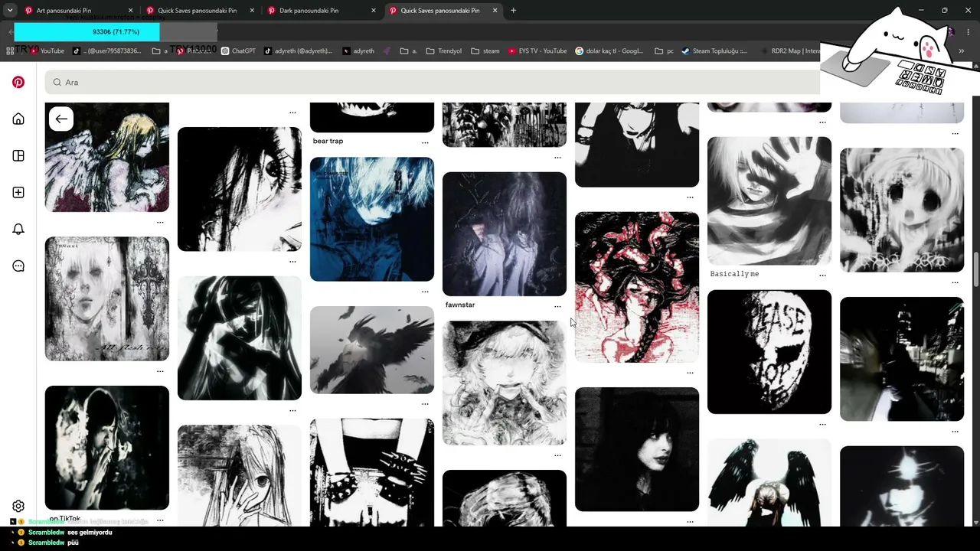Open three-dot menu under PLEASE mask pin

pos(822,424)
